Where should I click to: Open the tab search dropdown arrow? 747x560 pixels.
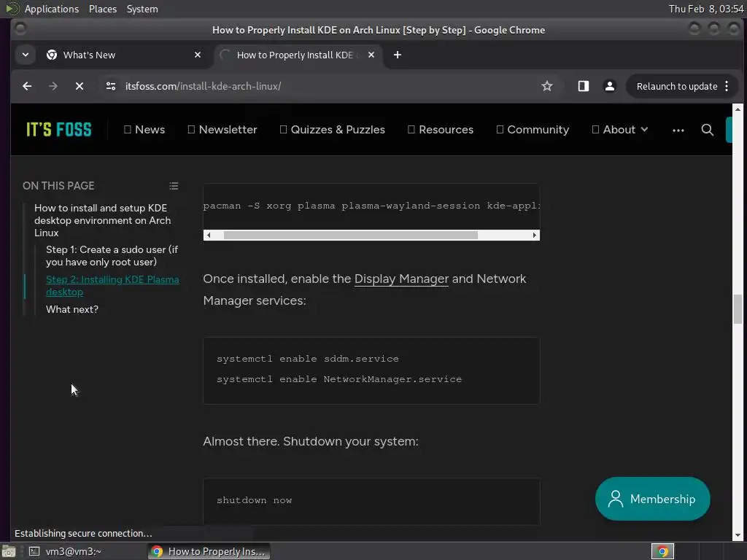tap(26, 55)
